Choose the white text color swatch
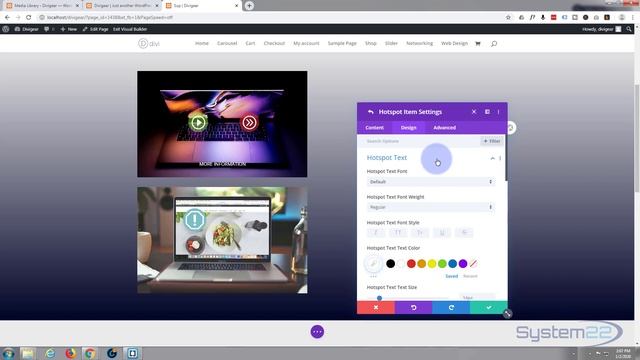This screenshot has height=360, width=640. click(x=401, y=264)
